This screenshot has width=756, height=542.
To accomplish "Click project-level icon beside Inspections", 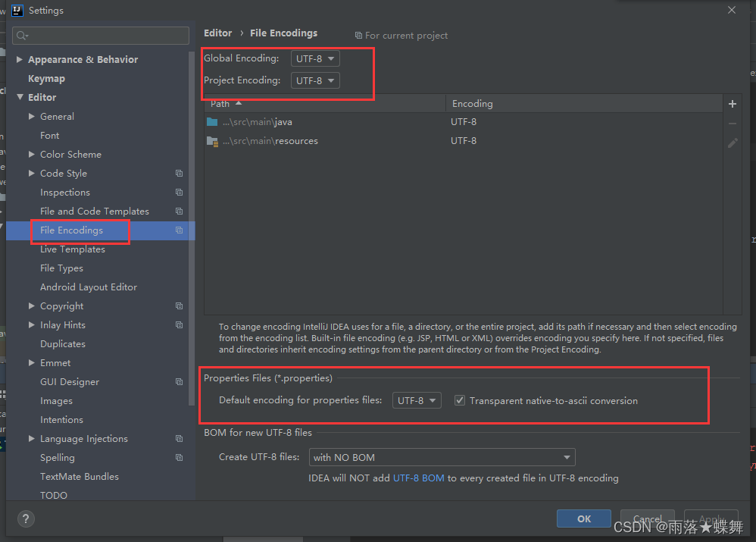I will pos(180,192).
